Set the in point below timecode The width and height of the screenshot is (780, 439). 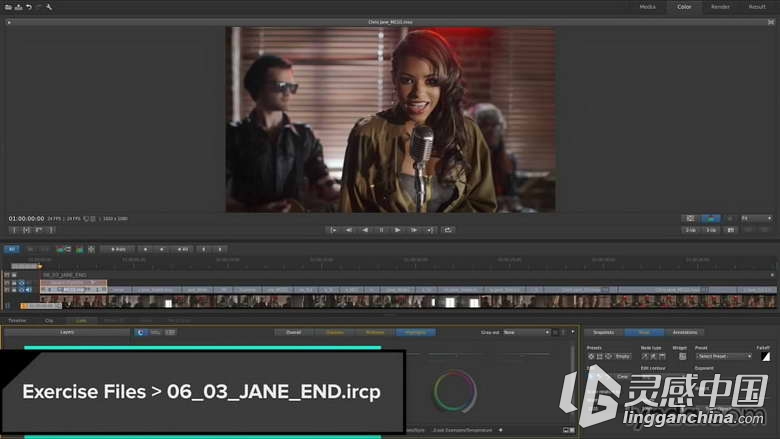pos(14,230)
